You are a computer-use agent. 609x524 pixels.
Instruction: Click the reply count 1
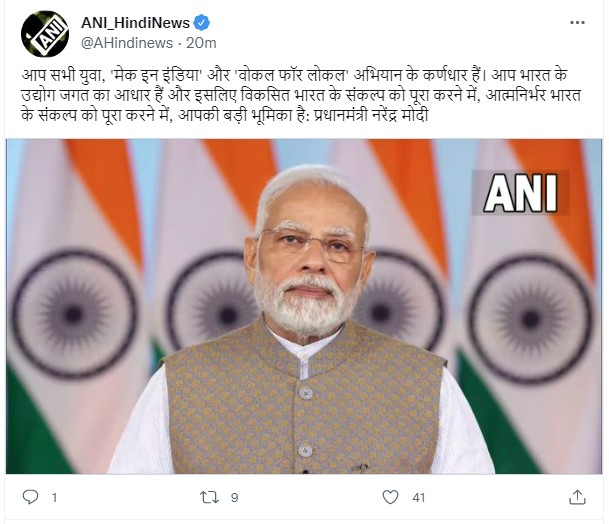point(54,498)
